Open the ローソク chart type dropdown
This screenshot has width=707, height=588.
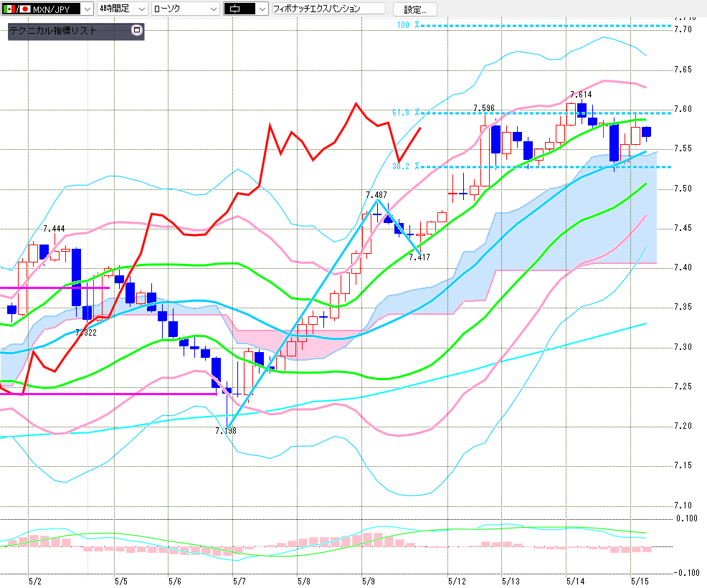(185, 9)
